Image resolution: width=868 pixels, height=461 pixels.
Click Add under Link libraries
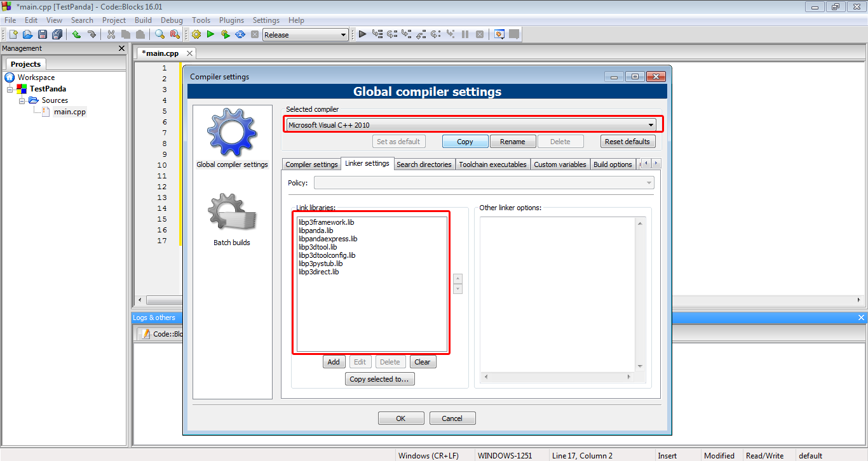click(x=334, y=362)
